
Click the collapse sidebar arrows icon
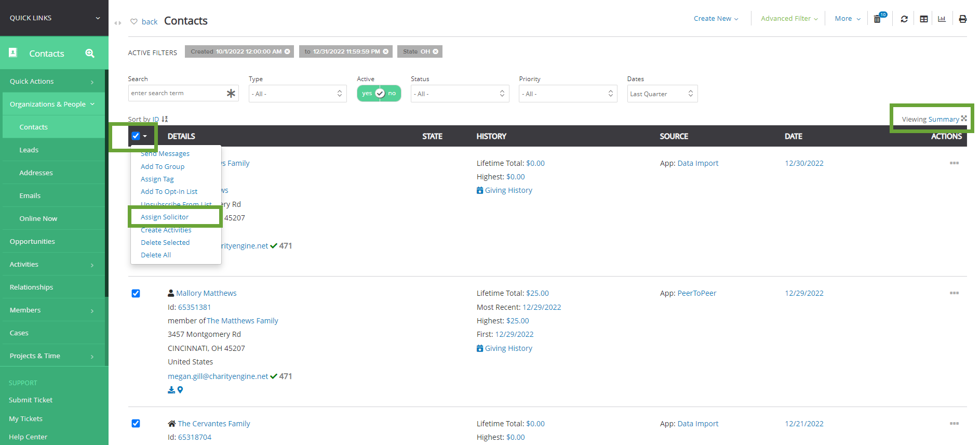pos(118,23)
